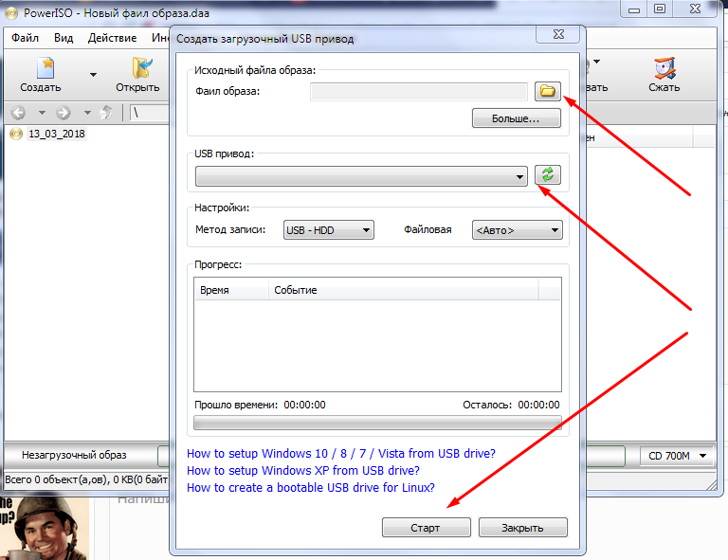Open the Forward history dropdown arrow
The image size is (728, 560).
pos(87,112)
